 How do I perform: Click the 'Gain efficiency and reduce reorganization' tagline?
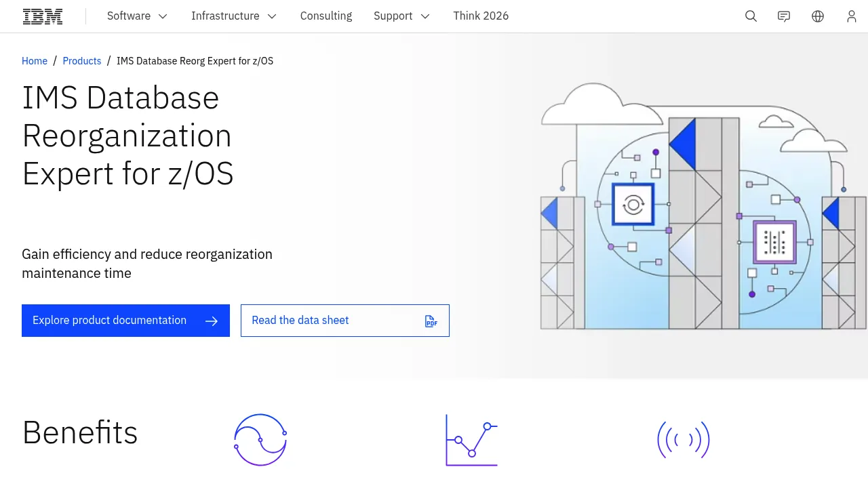coord(147,264)
